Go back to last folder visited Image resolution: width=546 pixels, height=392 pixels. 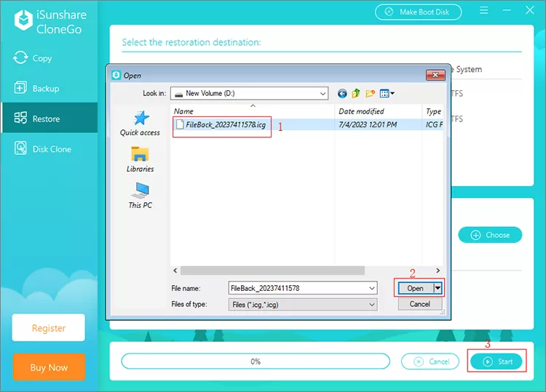[x=342, y=93]
